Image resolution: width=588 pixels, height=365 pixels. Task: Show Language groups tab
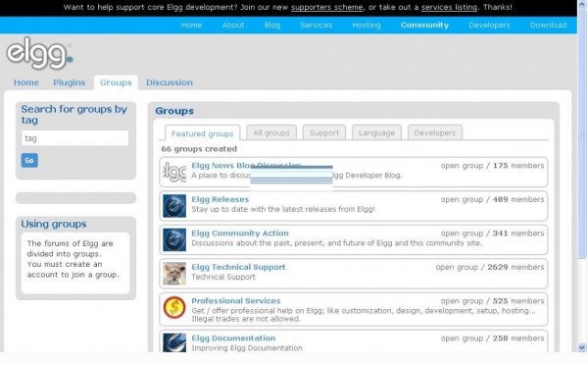pyautogui.click(x=376, y=132)
